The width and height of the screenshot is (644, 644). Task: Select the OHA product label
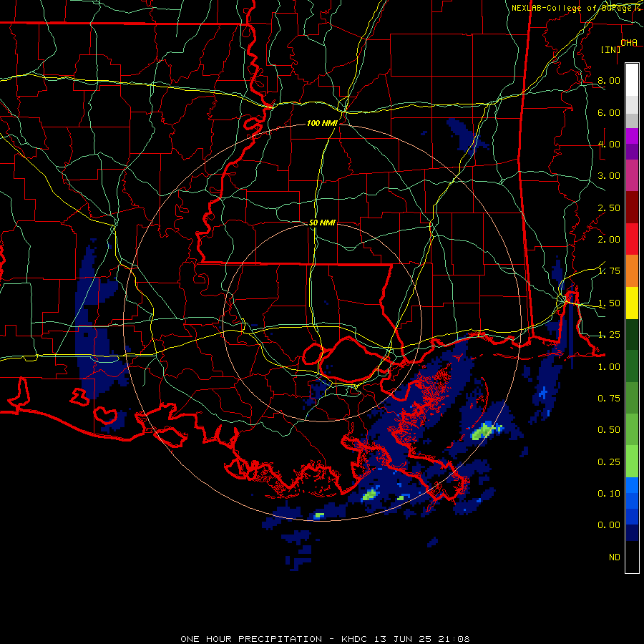(x=629, y=43)
